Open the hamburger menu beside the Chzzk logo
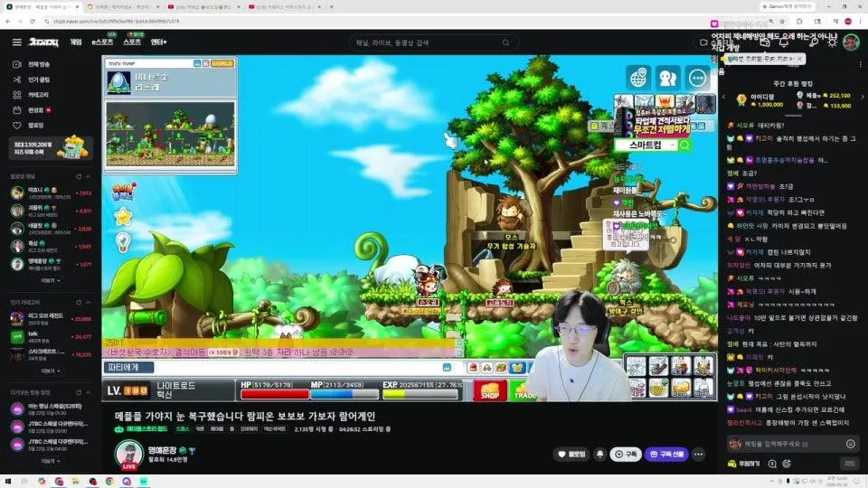Viewport: 868px width, 488px height. click(x=16, y=42)
